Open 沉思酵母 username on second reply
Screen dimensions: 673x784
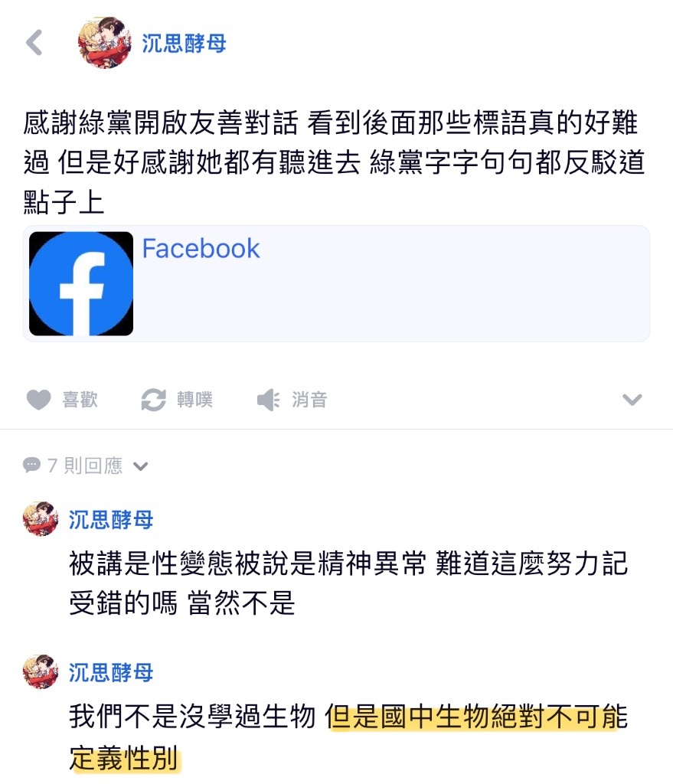tap(111, 672)
